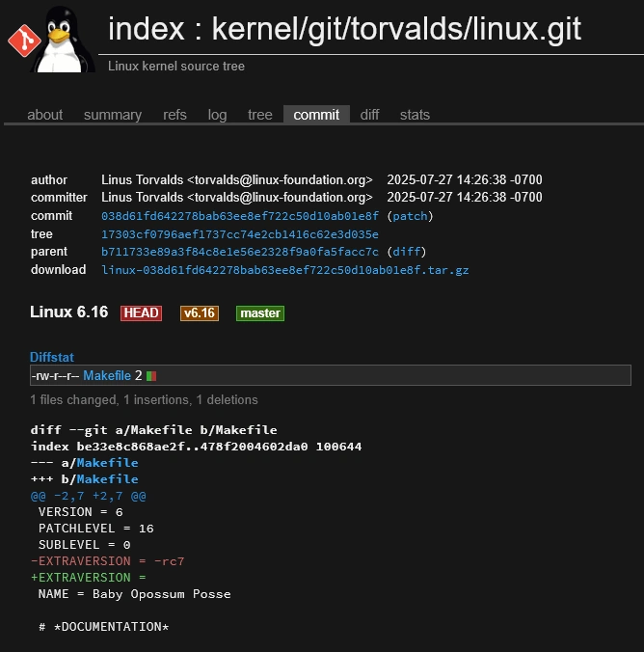This screenshot has width=644, height=652.
Task: Click the Makefile diffstat change bar
Action: [x=151, y=376]
